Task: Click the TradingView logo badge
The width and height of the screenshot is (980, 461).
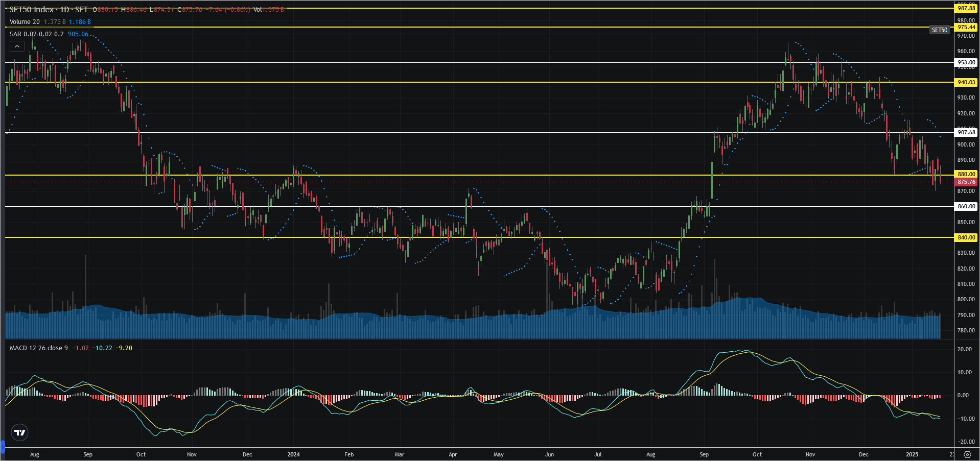Action: coord(20,432)
